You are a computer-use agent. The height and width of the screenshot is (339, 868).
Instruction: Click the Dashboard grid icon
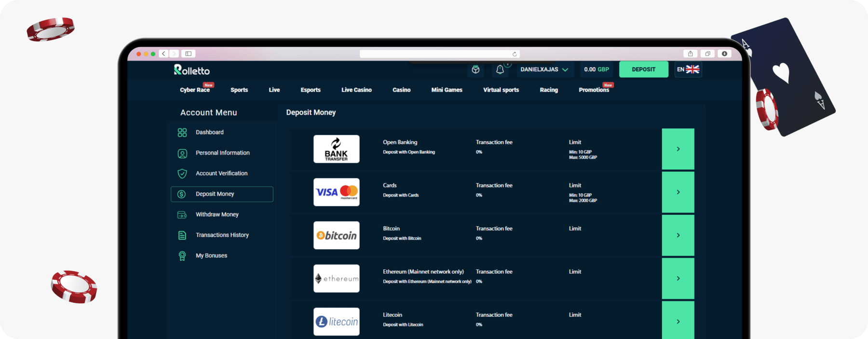[x=182, y=132]
